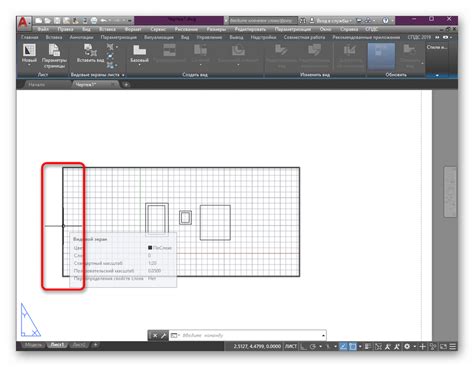Expand the Базовый button dropdown arrow
This screenshot has height=367, width=474.
click(139, 65)
